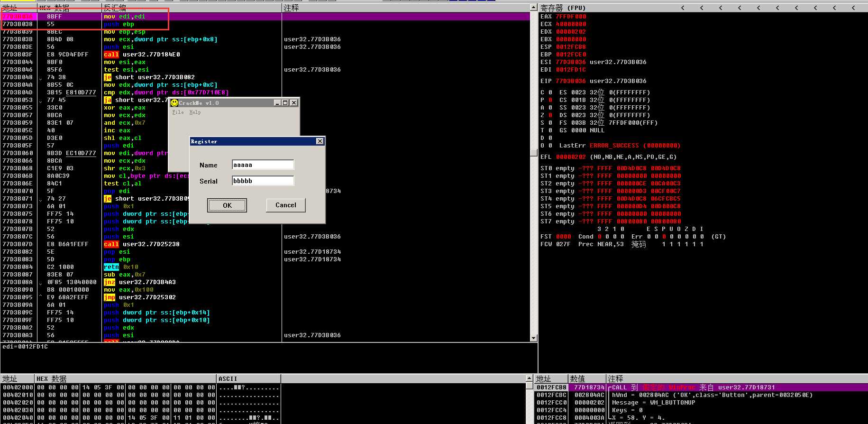Select the 'inc eax' instruction line
This screenshot has width=868, height=424.
pyautogui.click(x=117, y=130)
